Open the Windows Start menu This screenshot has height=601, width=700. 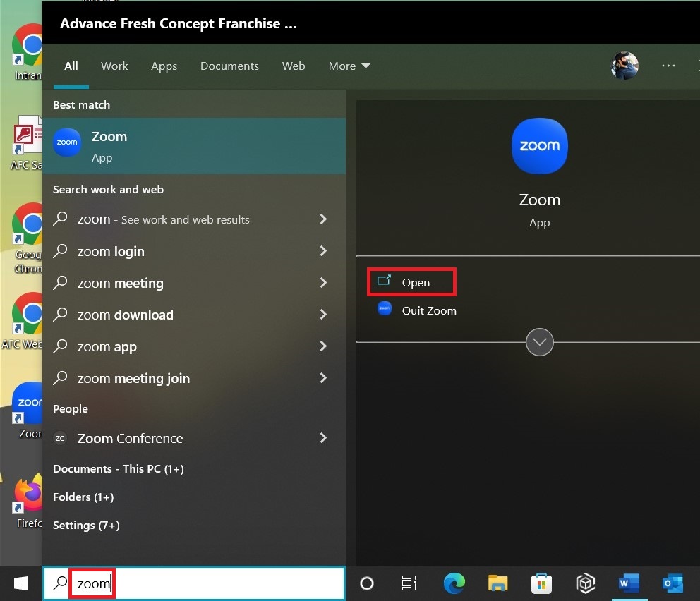coord(21,583)
